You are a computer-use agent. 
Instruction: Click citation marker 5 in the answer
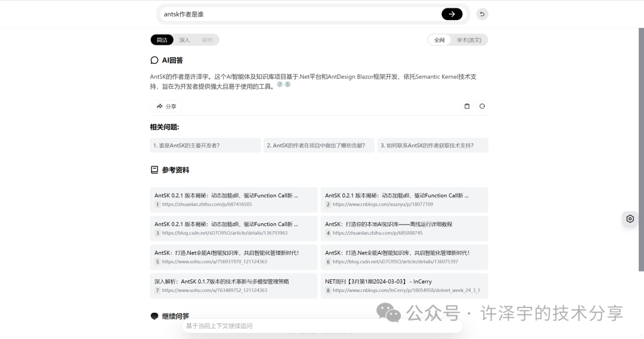287,84
